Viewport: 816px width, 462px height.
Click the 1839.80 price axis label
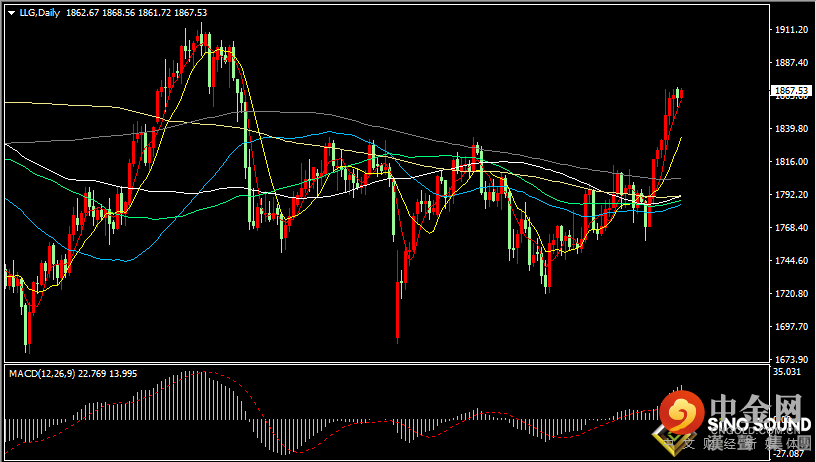click(791, 129)
